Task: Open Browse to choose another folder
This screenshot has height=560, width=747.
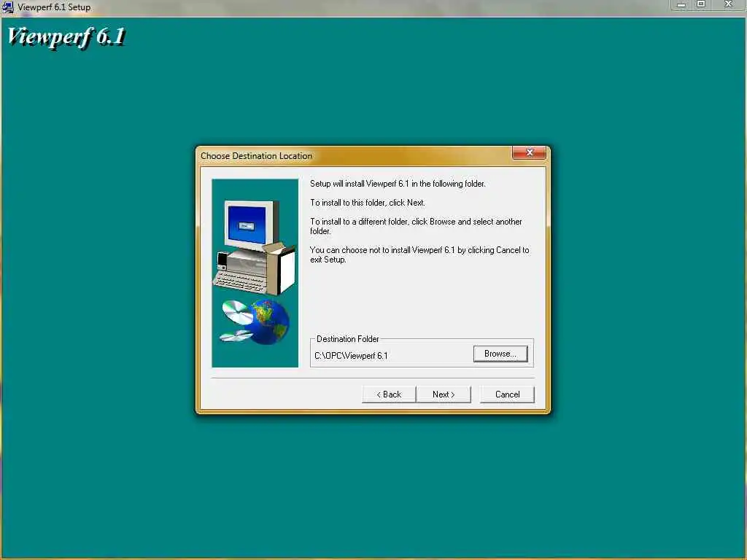Action: click(500, 354)
